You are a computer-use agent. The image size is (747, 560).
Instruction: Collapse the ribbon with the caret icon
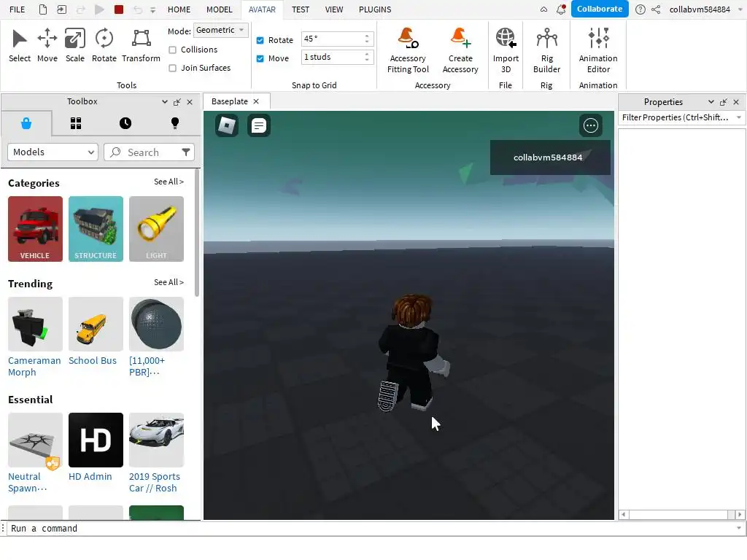click(x=543, y=9)
